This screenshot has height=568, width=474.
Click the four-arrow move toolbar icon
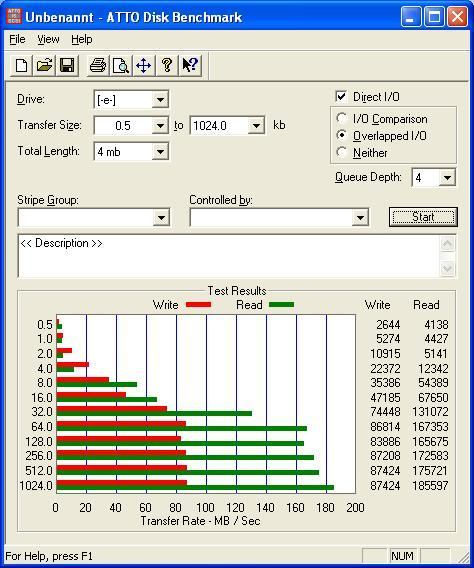click(143, 66)
